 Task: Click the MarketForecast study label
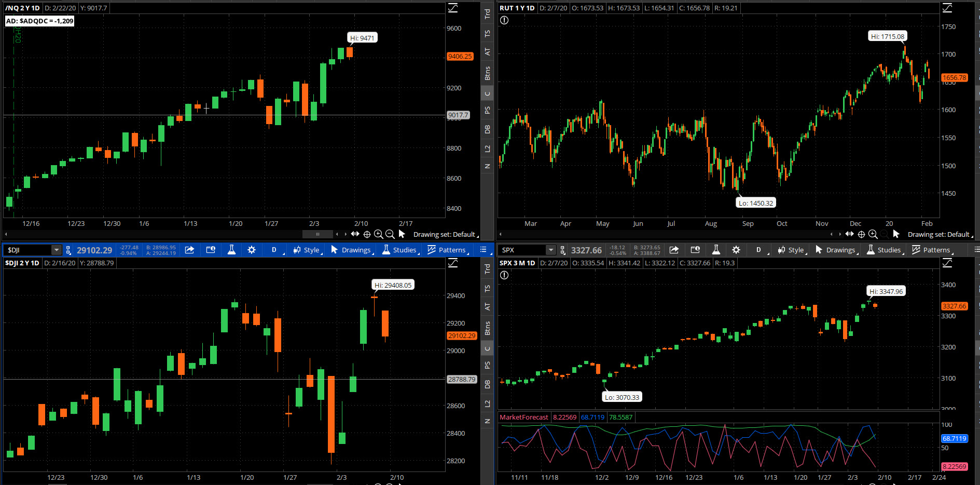point(523,417)
